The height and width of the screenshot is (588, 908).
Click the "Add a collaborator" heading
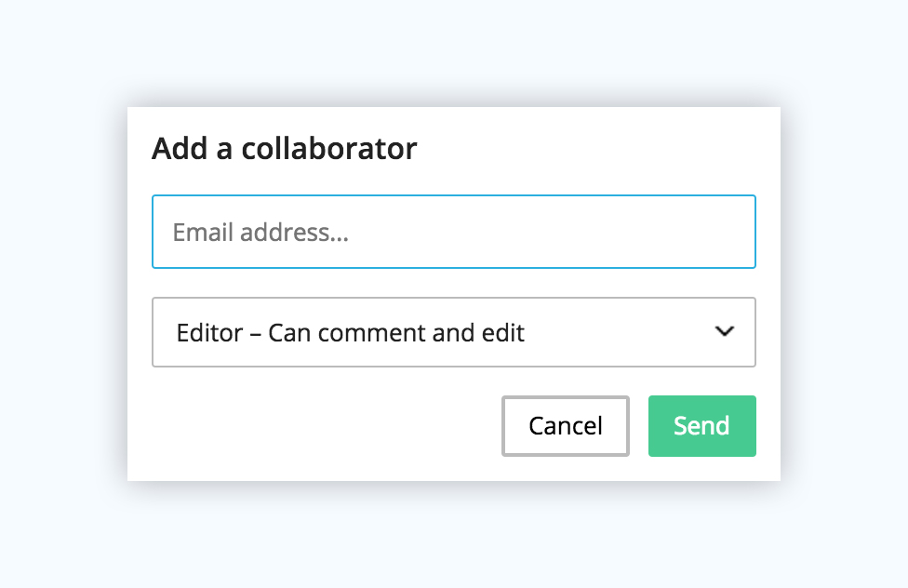(x=284, y=149)
